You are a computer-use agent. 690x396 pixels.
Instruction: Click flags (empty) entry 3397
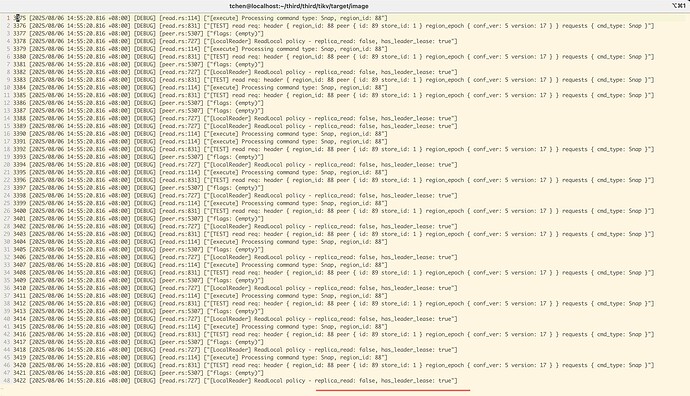coord(139,188)
